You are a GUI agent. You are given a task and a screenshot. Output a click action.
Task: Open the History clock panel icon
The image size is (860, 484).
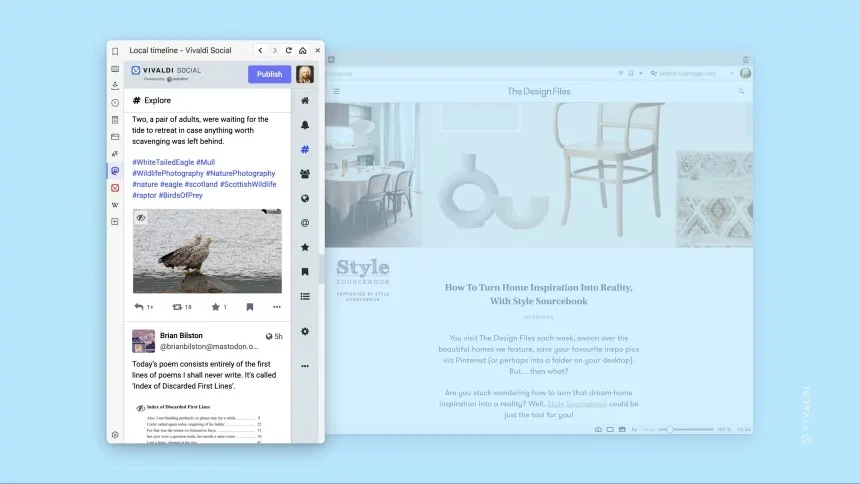coord(115,103)
